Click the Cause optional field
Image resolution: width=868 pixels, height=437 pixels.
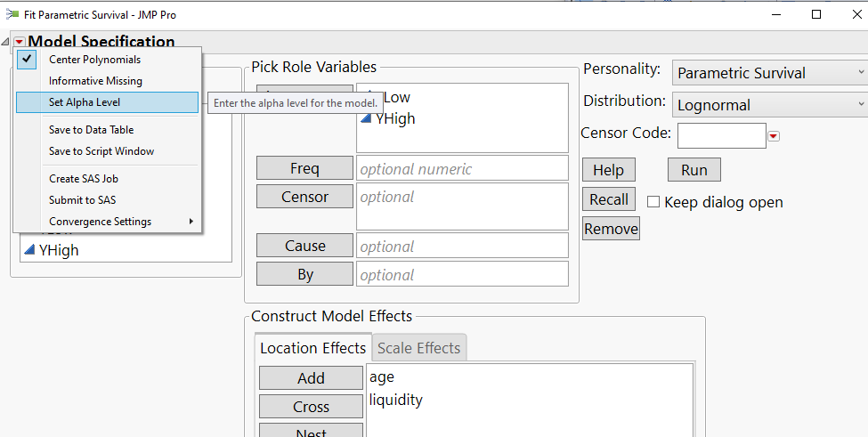[x=462, y=246]
